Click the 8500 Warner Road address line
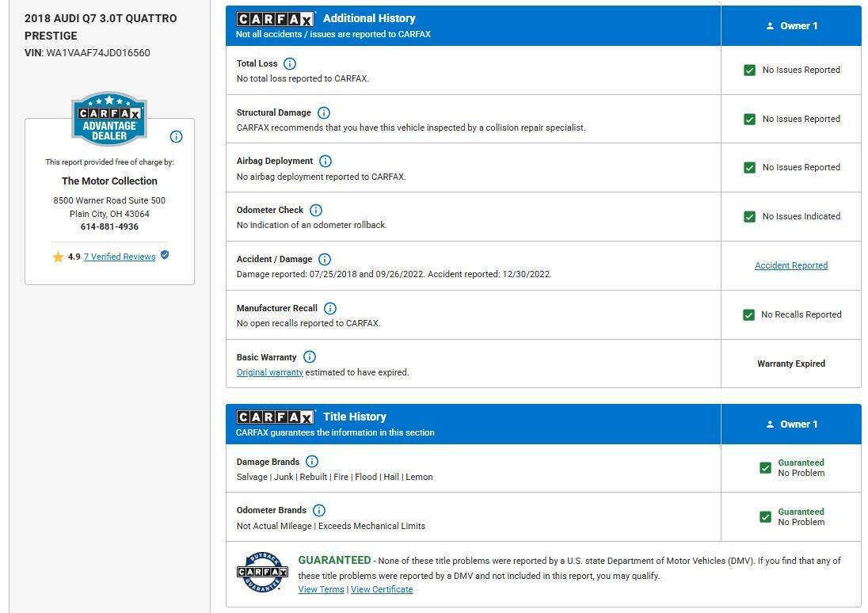This screenshot has width=868, height=613. tap(109, 200)
